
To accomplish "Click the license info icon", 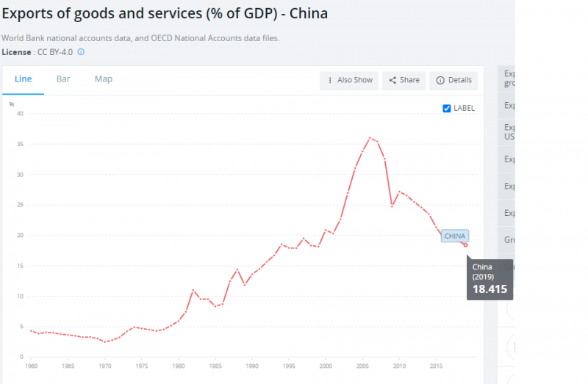I will [x=81, y=52].
